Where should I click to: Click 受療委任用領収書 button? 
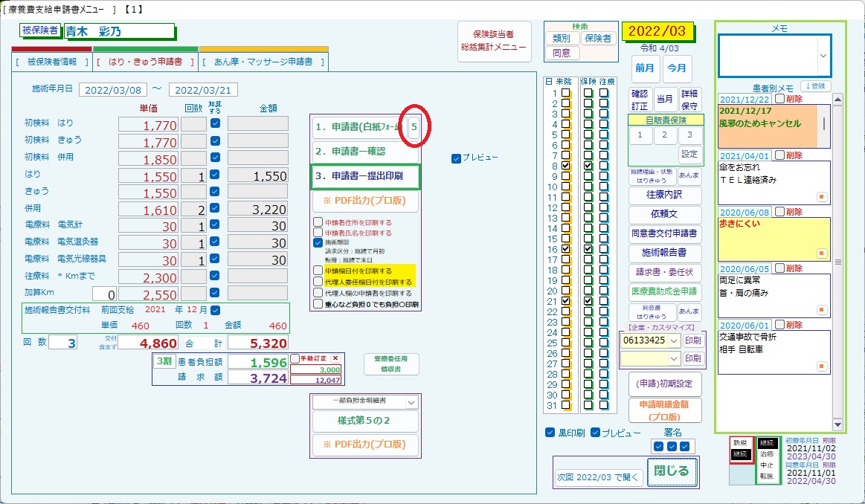click(x=391, y=364)
